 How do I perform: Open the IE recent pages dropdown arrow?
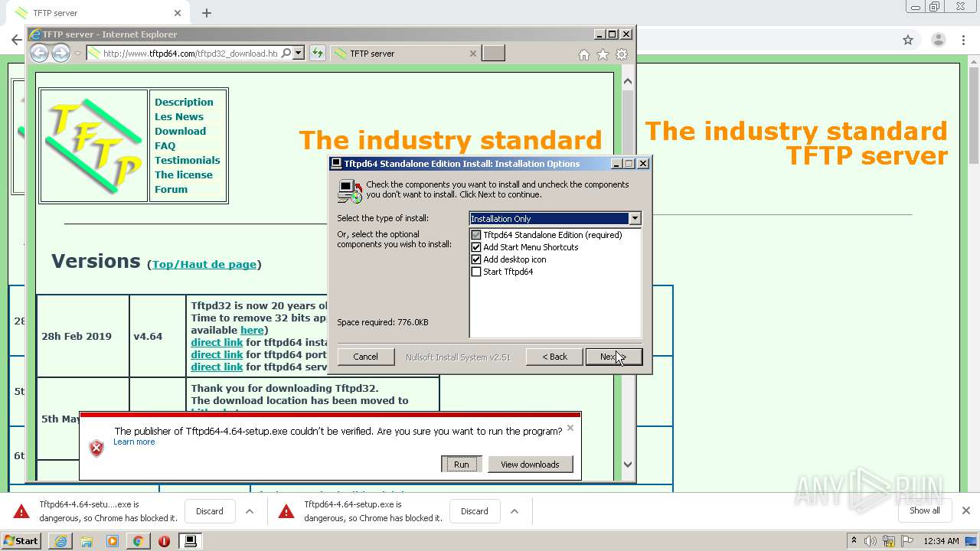coord(77,54)
